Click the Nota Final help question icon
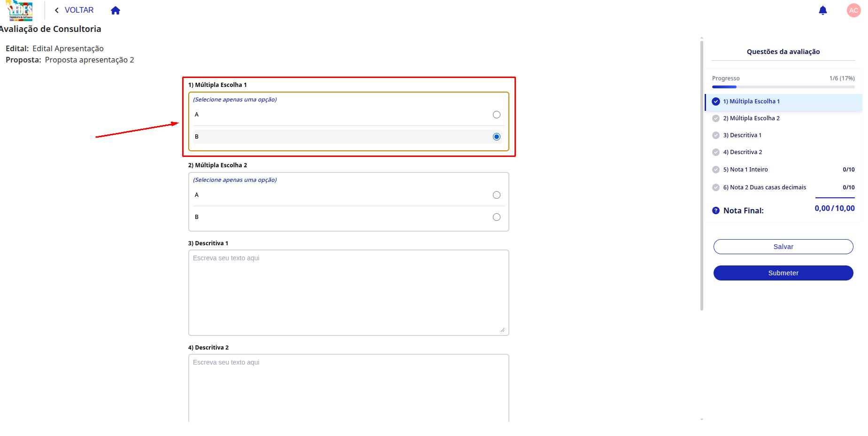The width and height of the screenshot is (868, 436). tap(715, 210)
